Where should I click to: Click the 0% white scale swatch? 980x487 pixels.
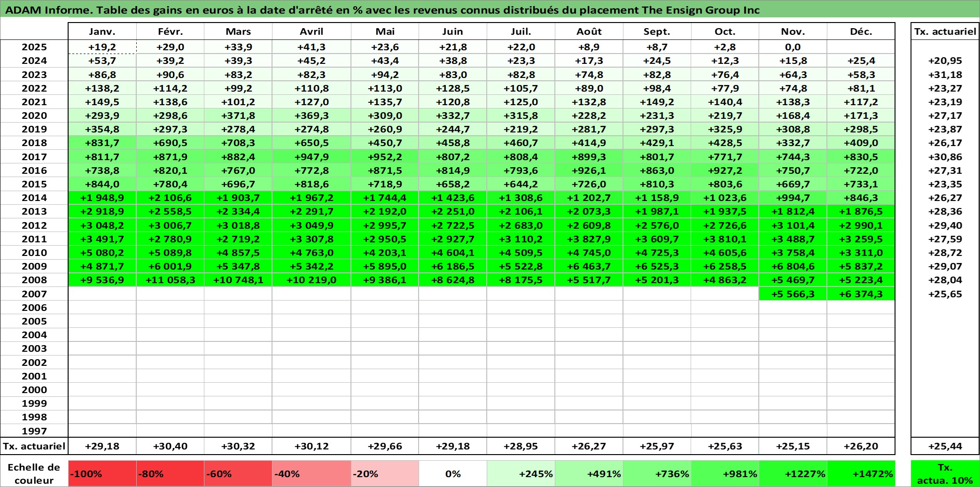(453, 473)
